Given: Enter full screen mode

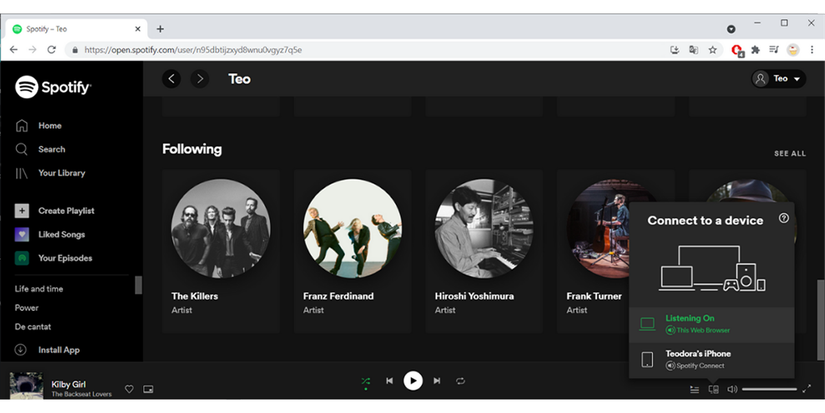Looking at the screenshot, I should pyautogui.click(x=807, y=389).
